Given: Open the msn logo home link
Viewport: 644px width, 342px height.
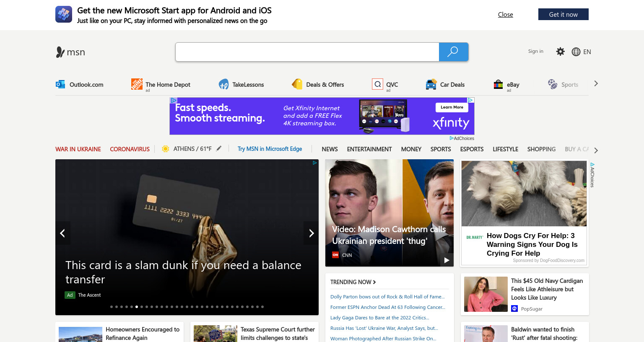Looking at the screenshot, I should [70, 52].
